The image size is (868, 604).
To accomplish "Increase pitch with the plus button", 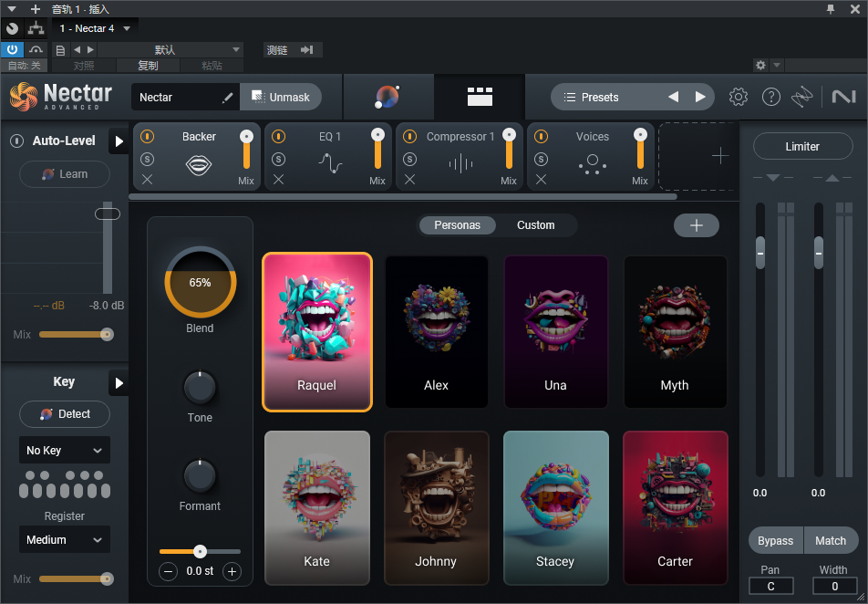I will [x=232, y=571].
